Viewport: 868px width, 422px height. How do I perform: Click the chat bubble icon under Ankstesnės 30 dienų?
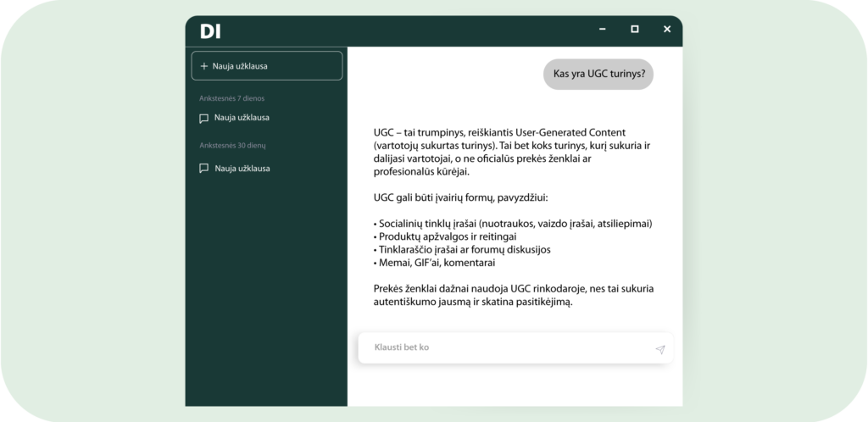pos(203,169)
